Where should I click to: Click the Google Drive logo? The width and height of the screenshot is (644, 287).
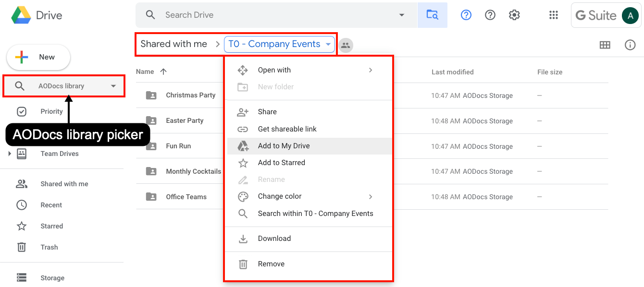21,15
